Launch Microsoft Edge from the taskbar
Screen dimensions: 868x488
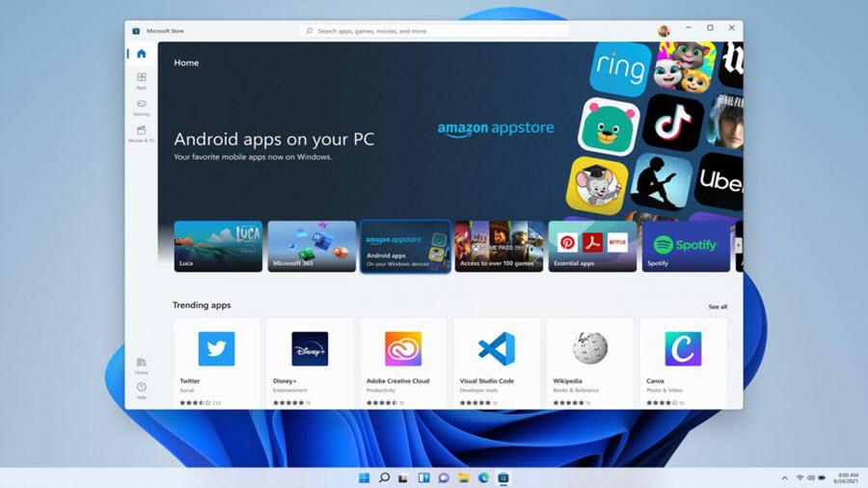point(483,478)
